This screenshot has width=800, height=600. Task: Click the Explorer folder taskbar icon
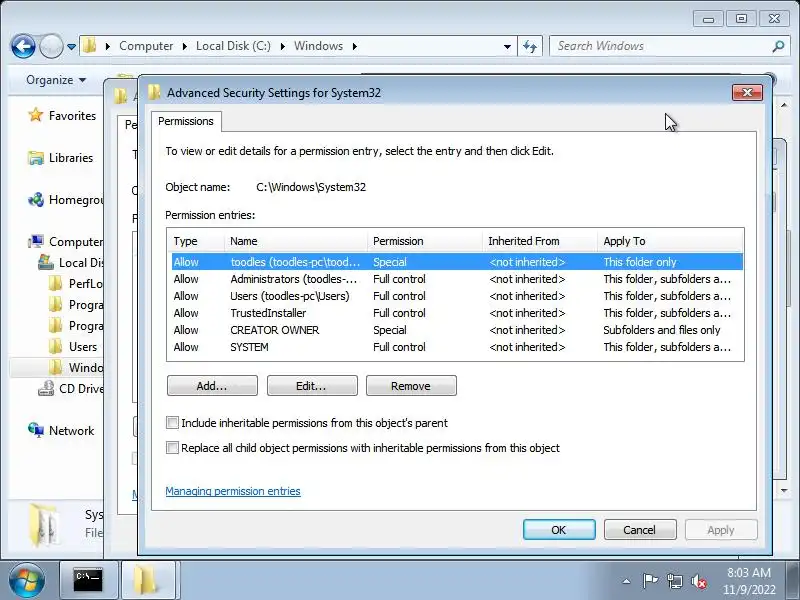[x=147, y=580]
